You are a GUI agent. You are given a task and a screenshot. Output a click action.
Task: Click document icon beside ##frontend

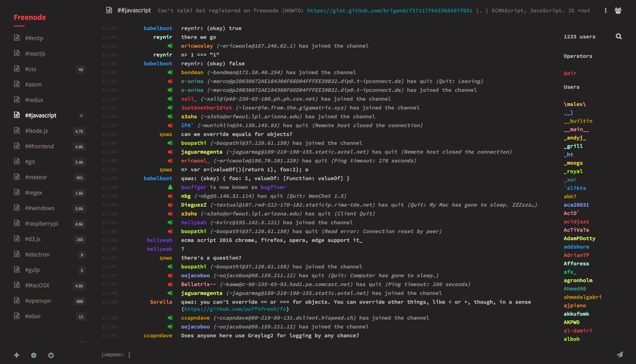point(17,146)
